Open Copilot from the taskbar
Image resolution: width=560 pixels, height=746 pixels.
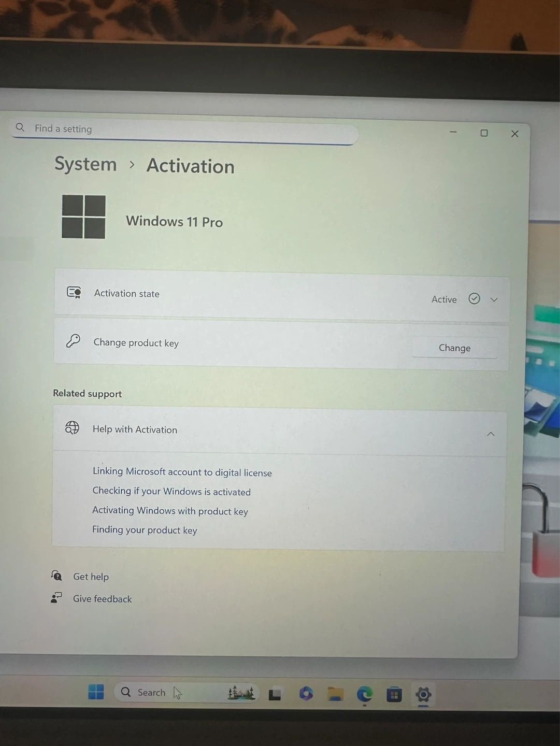tap(306, 693)
